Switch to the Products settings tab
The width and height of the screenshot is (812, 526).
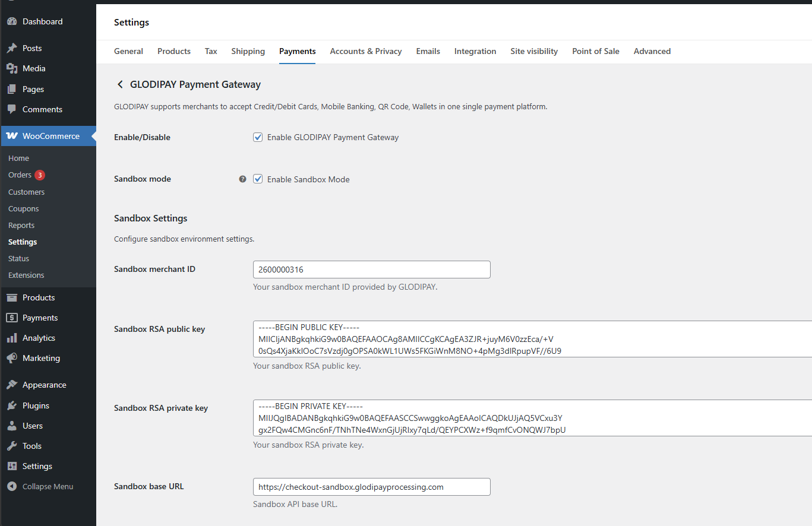click(174, 51)
